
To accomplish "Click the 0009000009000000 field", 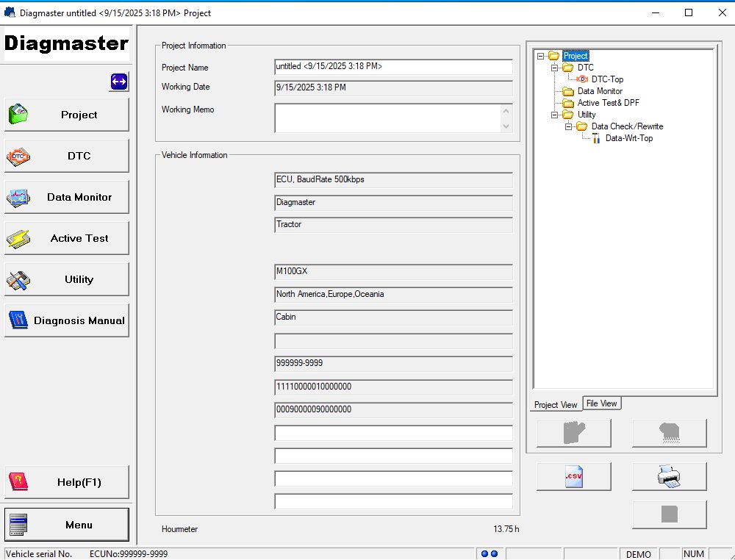I will [393, 410].
